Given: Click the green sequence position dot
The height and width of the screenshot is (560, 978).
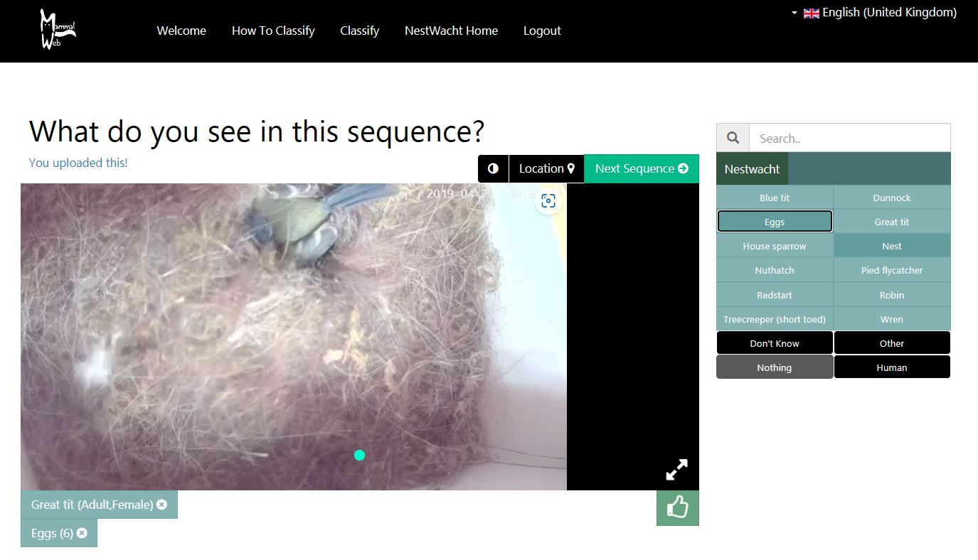Looking at the screenshot, I should [x=359, y=455].
